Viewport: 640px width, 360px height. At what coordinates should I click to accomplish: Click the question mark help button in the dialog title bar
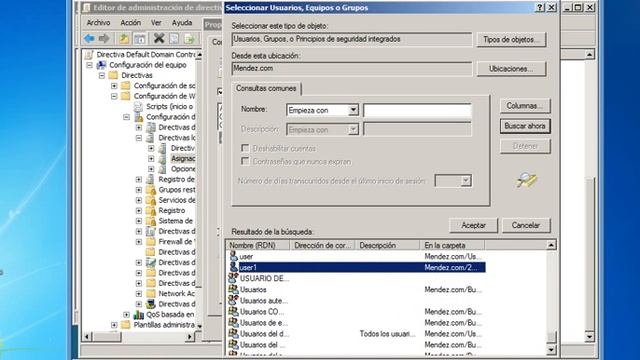tap(540, 7)
